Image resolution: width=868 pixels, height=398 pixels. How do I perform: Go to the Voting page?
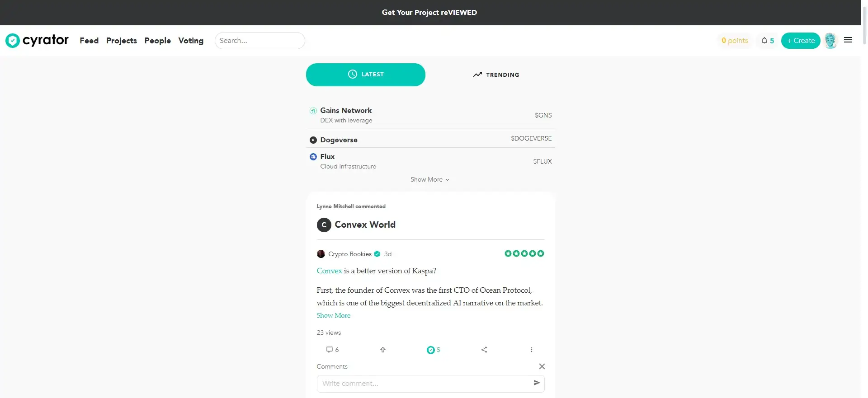tap(191, 41)
